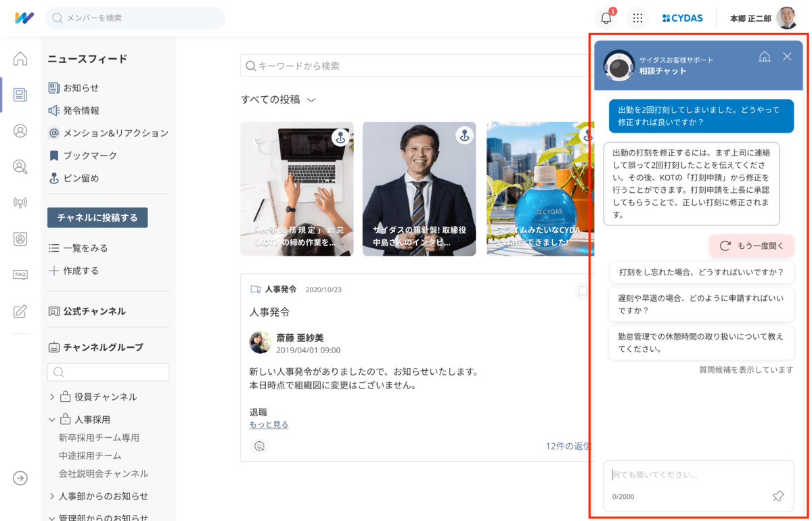
Task: Select the compose icon in sidebar
Action: click(x=20, y=312)
